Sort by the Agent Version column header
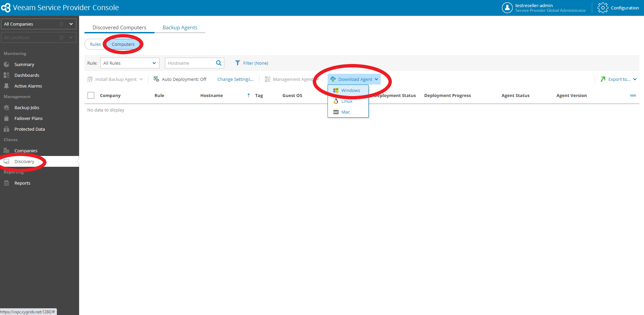 tap(571, 95)
